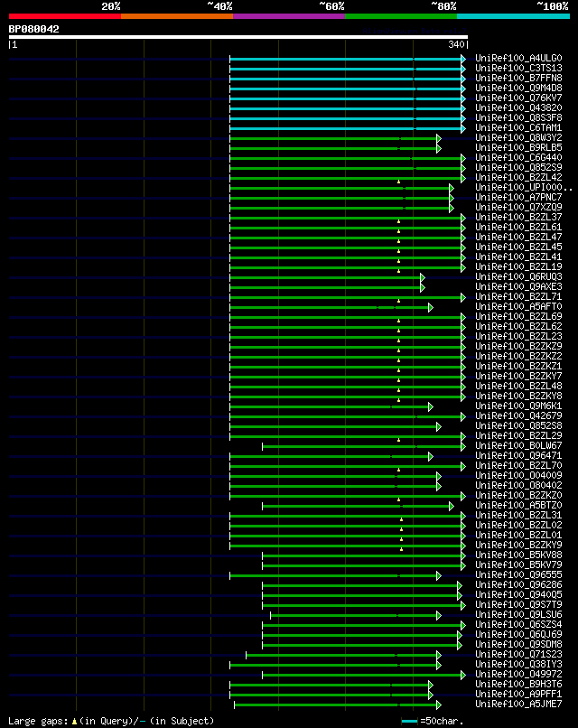Open hit UniRef100_Q8S3F8
This screenshot has width=578, height=728.
pyautogui.click(x=518, y=118)
